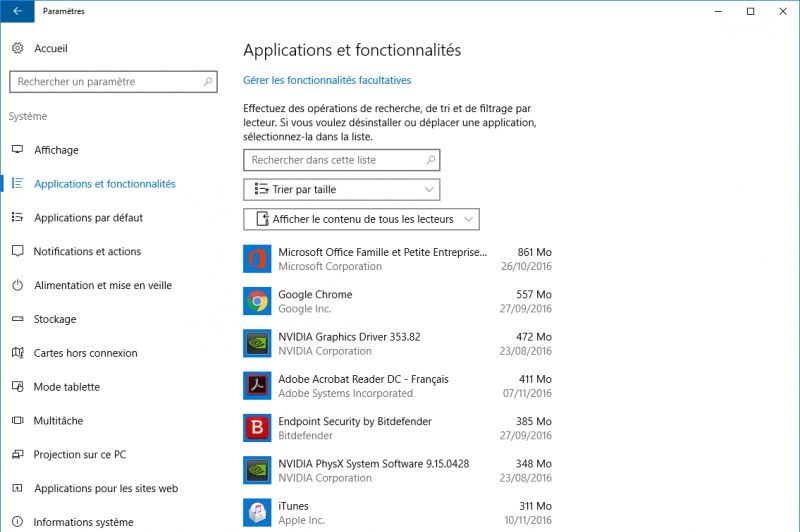800x532 pixels.
Task: Open Afficher le contenu de tous les lecteurs dropdown
Action: click(x=361, y=219)
